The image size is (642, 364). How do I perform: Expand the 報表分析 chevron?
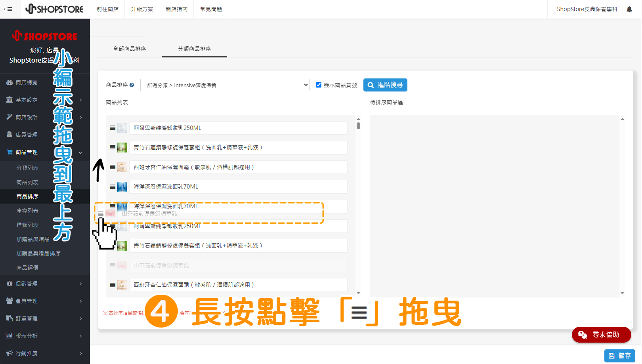tap(81, 336)
